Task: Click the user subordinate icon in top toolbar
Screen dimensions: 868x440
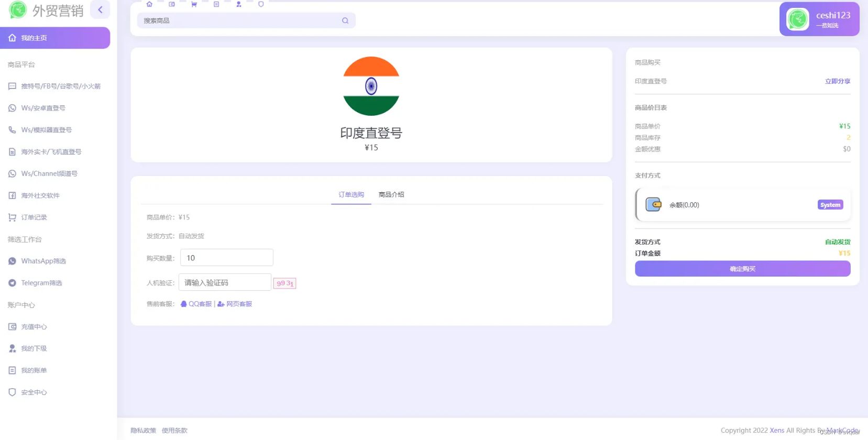Action: tap(239, 4)
